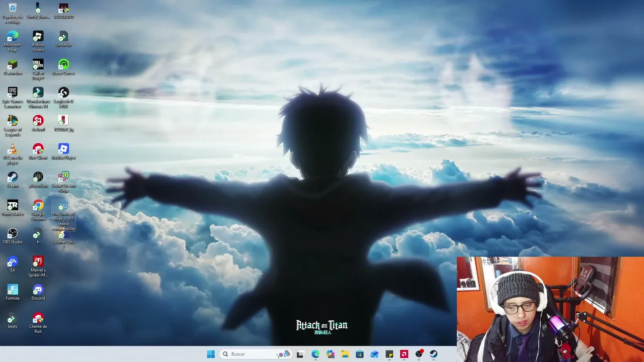644x362 pixels.
Task: Open Microsoft 365 Copilot on taskbar
Action: 330,354
